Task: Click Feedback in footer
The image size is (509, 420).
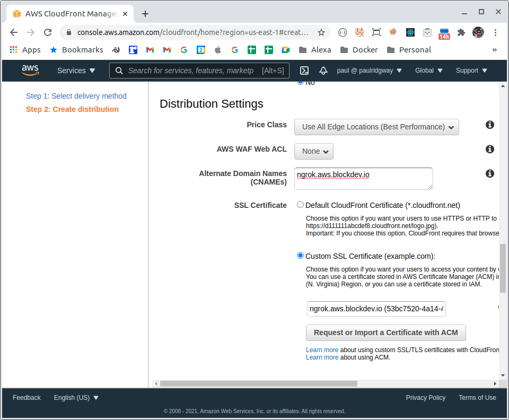Action: (27, 398)
